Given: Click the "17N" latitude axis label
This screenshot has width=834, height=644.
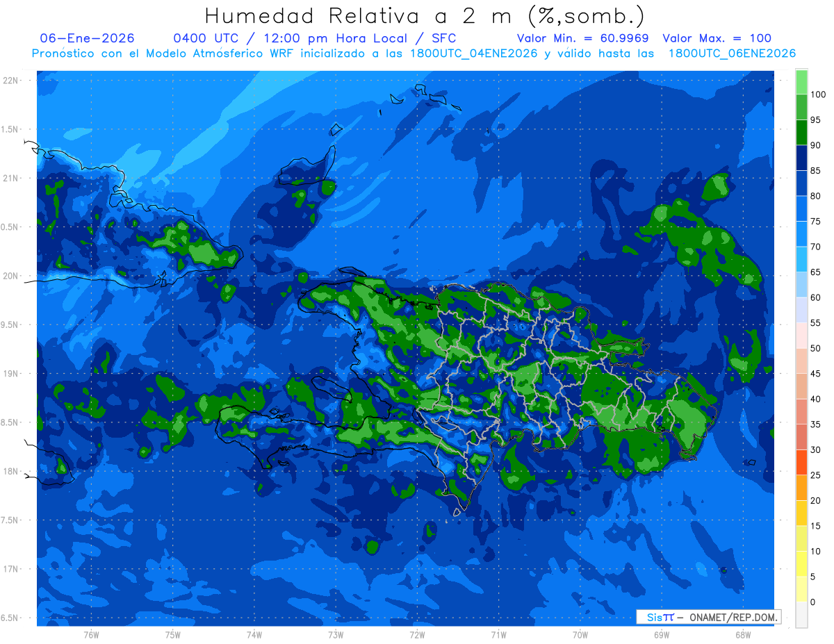Looking at the screenshot, I should 11,569.
